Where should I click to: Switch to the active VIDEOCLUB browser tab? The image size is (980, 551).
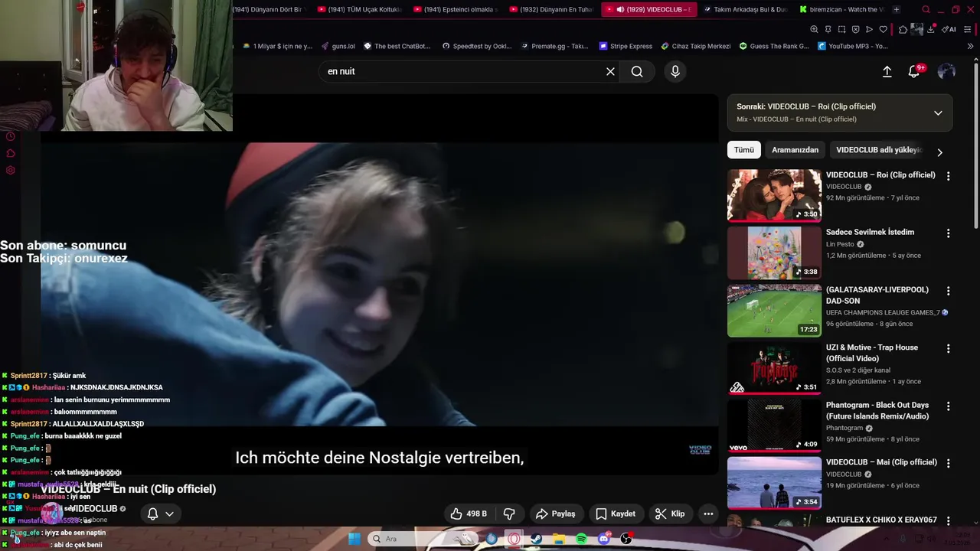click(649, 9)
